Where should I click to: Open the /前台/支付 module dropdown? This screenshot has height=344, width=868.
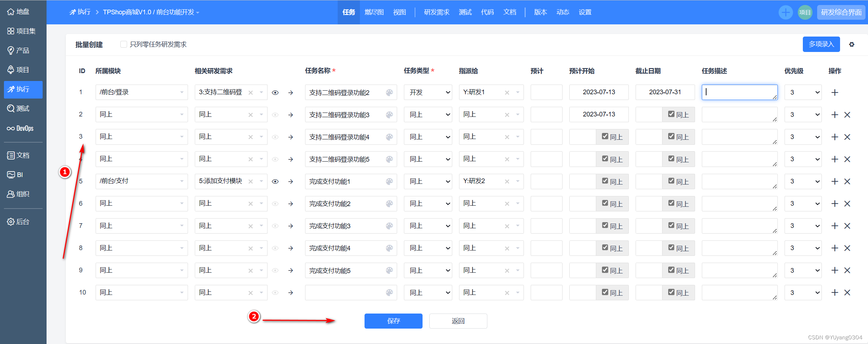tap(142, 181)
